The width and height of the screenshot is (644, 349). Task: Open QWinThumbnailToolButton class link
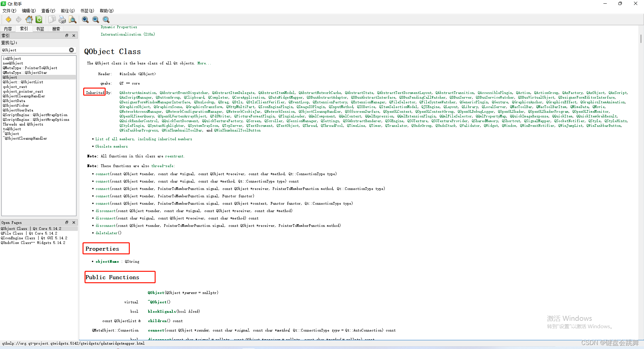[237, 130]
